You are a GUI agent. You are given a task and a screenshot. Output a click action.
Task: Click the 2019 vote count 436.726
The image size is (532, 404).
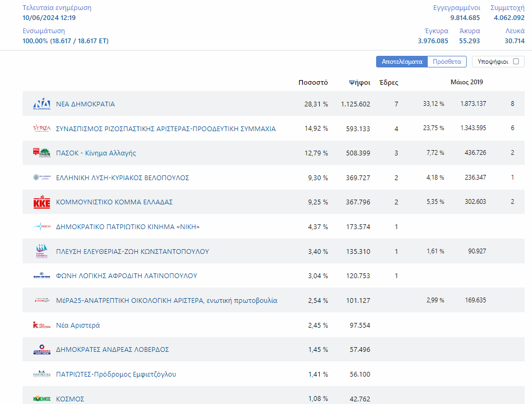475,153
